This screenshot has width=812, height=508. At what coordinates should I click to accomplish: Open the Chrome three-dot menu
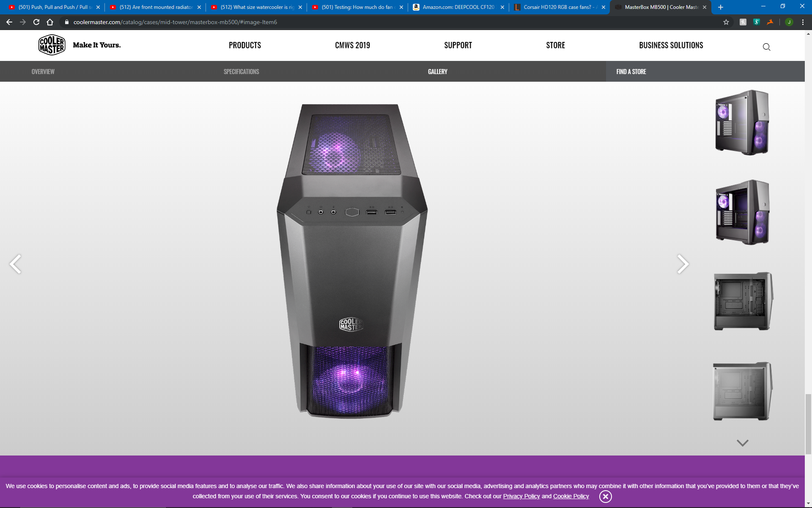click(x=803, y=22)
